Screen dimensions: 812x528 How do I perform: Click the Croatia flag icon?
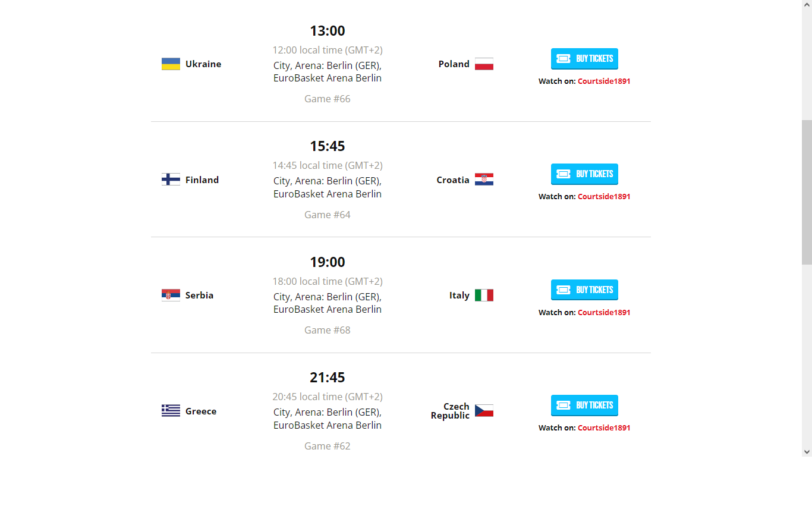(x=484, y=180)
